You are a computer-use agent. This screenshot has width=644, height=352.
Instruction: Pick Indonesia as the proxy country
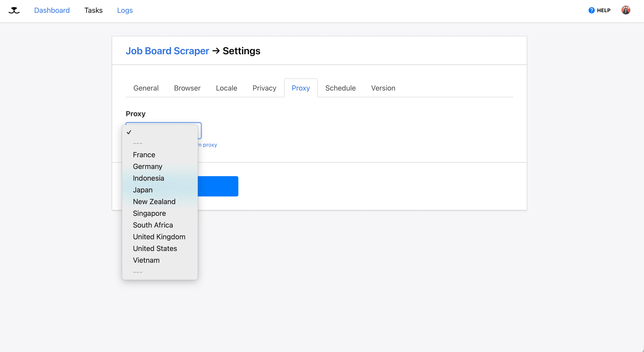[148, 178]
